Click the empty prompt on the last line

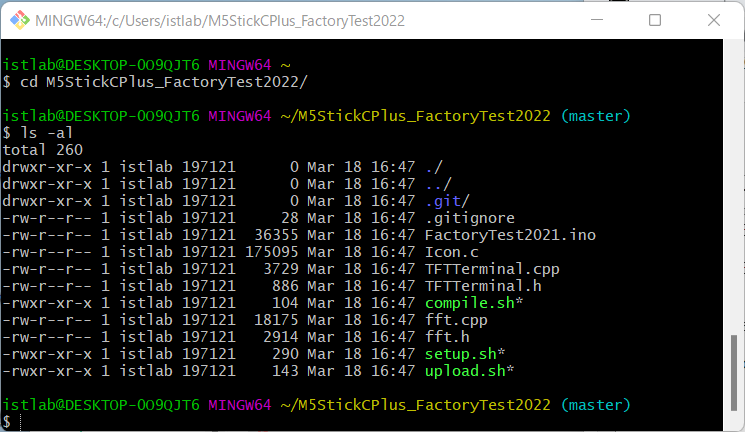20,422
